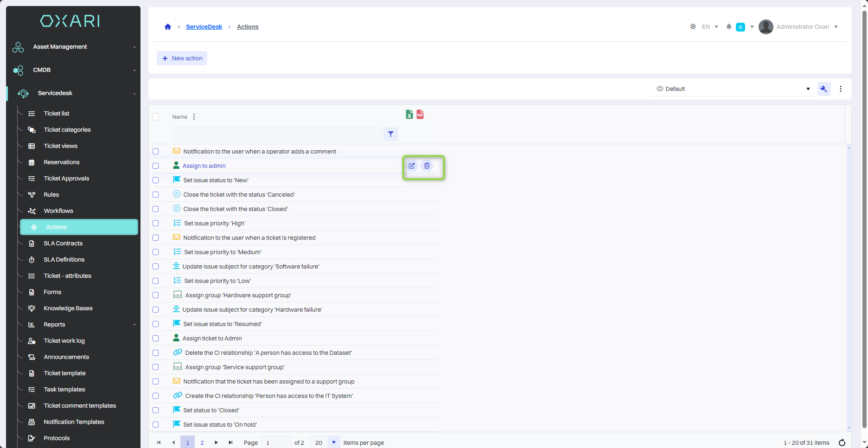Click the Name filter input field

(277, 134)
